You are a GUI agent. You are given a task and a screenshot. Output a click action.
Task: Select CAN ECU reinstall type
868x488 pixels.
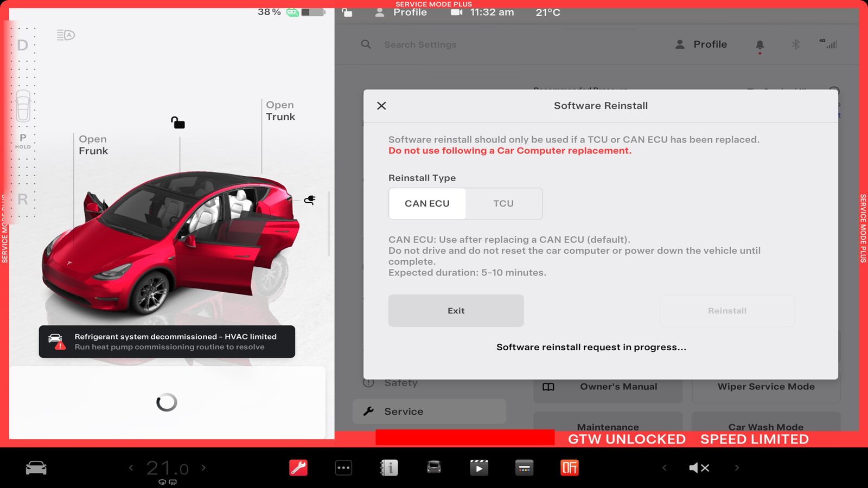click(x=427, y=204)
